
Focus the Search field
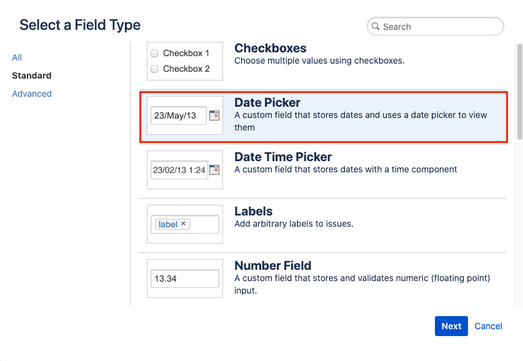tap(435, 26)
